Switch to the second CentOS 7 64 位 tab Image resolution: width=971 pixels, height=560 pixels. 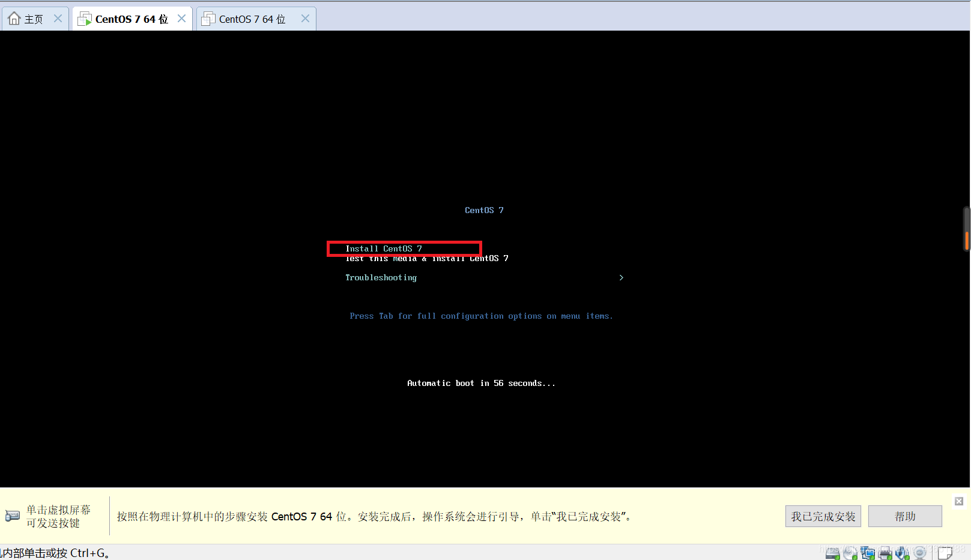tap(256, 19)
